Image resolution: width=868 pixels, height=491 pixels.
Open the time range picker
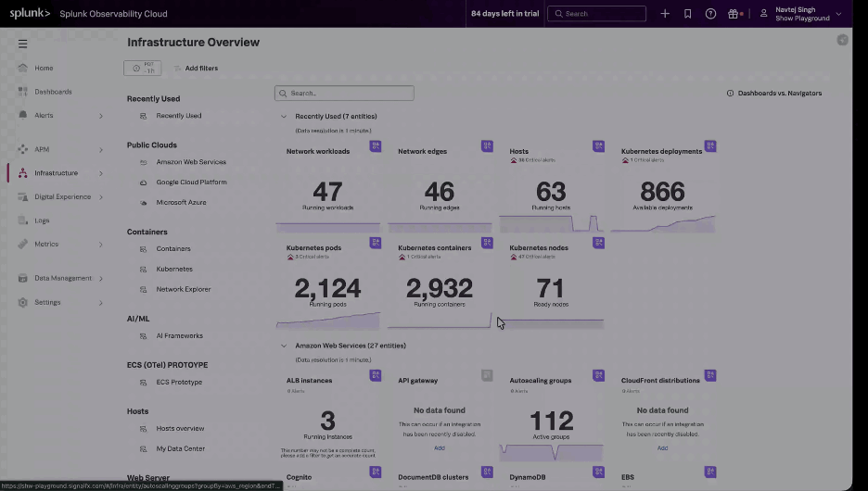(x=143, y=69)
